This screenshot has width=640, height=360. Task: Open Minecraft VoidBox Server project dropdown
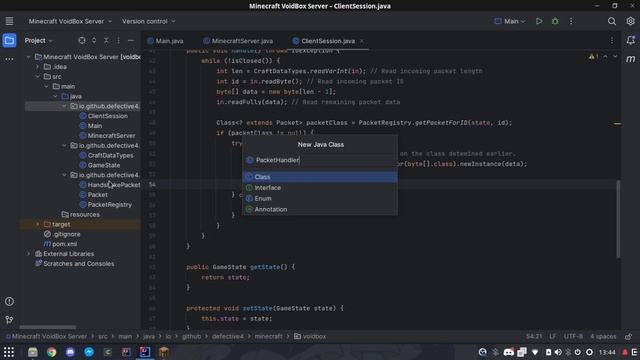70,21
